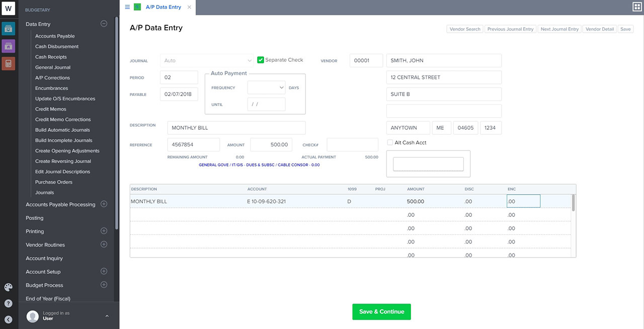Image resolution: width=644 pixels, height=329 pixels.
Task: Open Account Inquiry in sidebar
Action: (x=44, y=258)
